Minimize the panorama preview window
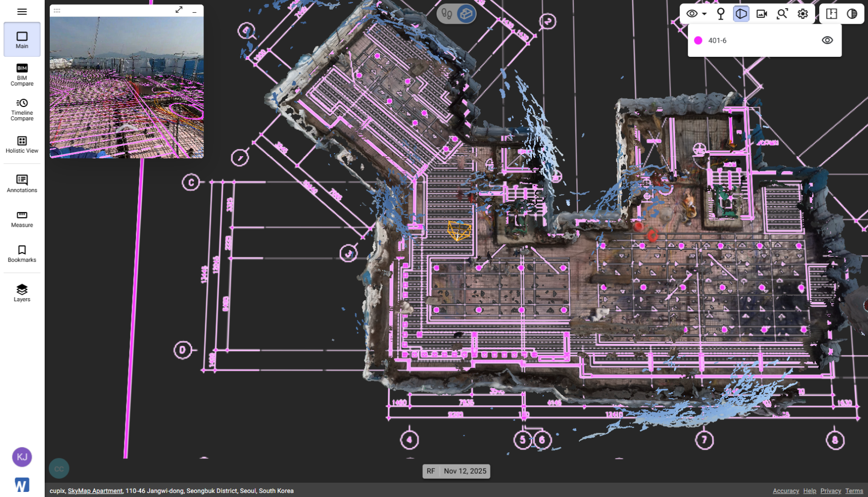Image resolution: width=868 pixels, height=497 pixels. point(194,11)
